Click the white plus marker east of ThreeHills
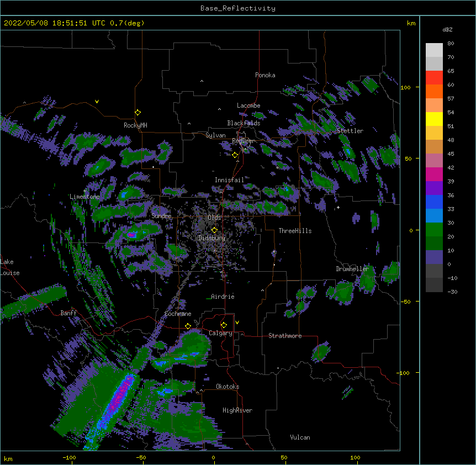 point(338,208)
